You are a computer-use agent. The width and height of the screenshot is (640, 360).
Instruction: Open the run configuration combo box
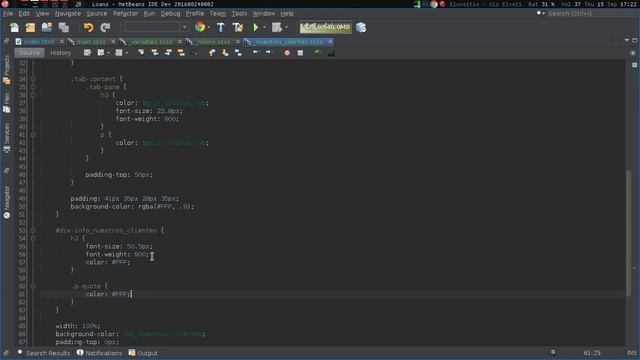point(156,27)
